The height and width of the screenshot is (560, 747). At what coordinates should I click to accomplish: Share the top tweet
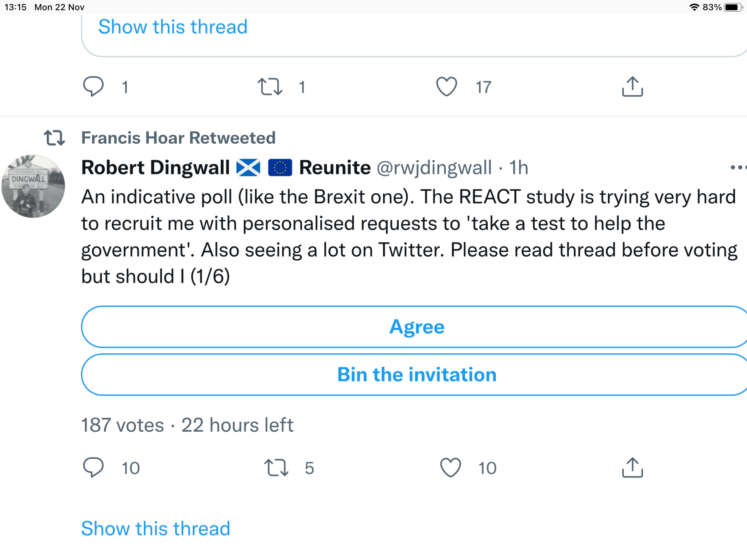tap(632, 86)
